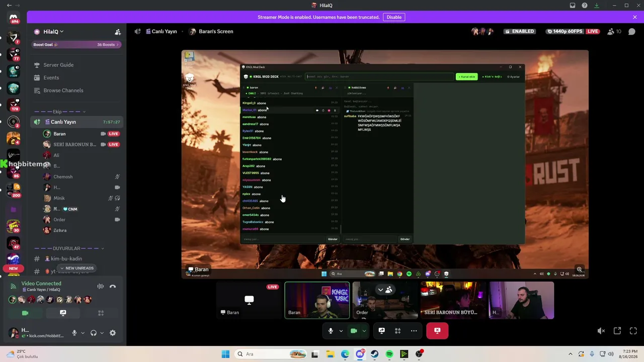Open Baran's Screen breadcrumb in header

211,31
